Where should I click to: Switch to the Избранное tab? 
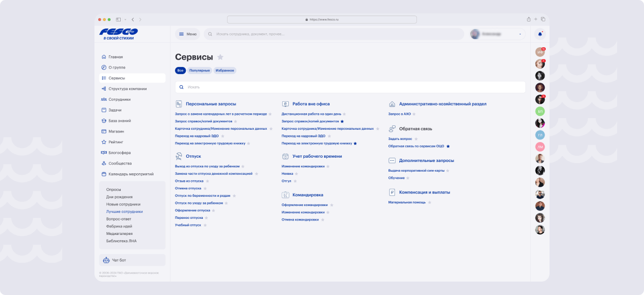pyautogui.click(x=225, y=70)
